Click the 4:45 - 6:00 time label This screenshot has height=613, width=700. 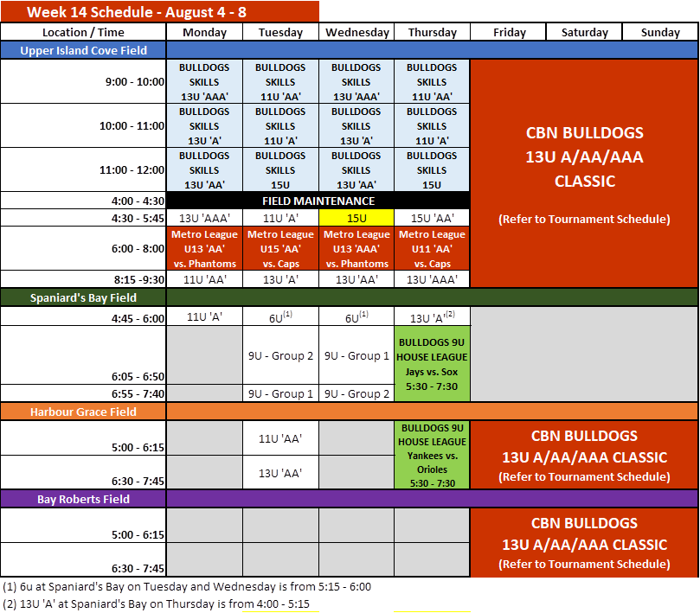pos(83,316)
